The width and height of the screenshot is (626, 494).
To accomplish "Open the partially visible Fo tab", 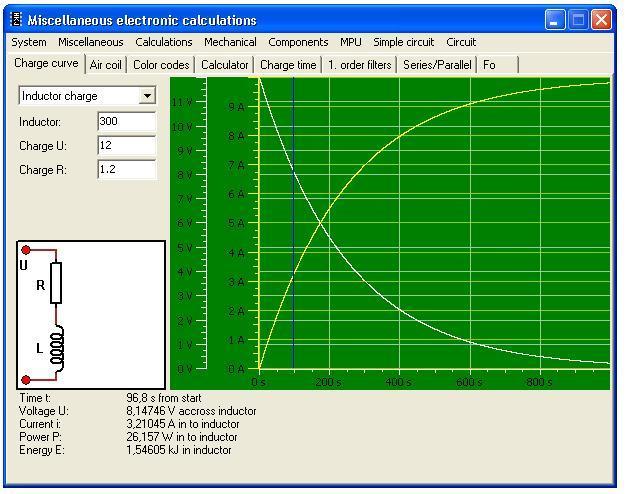I will [x=498, y=65].
